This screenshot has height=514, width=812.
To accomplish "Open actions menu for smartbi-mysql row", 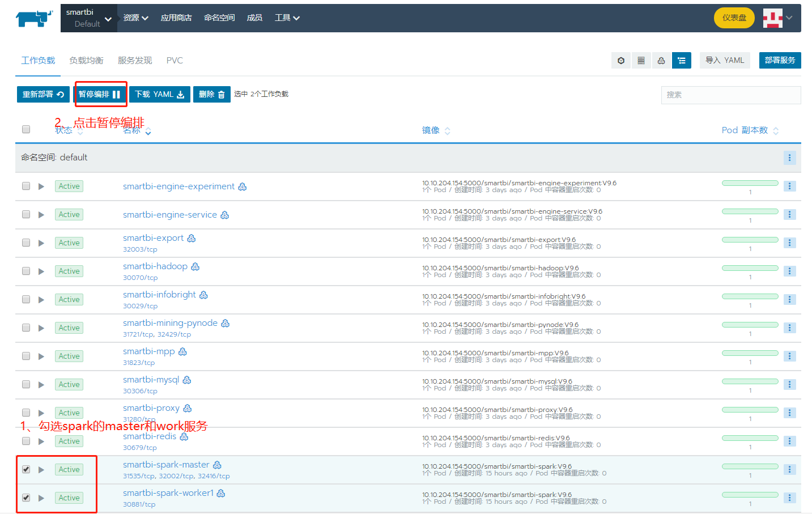I will pyautogui.click(x=789, y=384).
